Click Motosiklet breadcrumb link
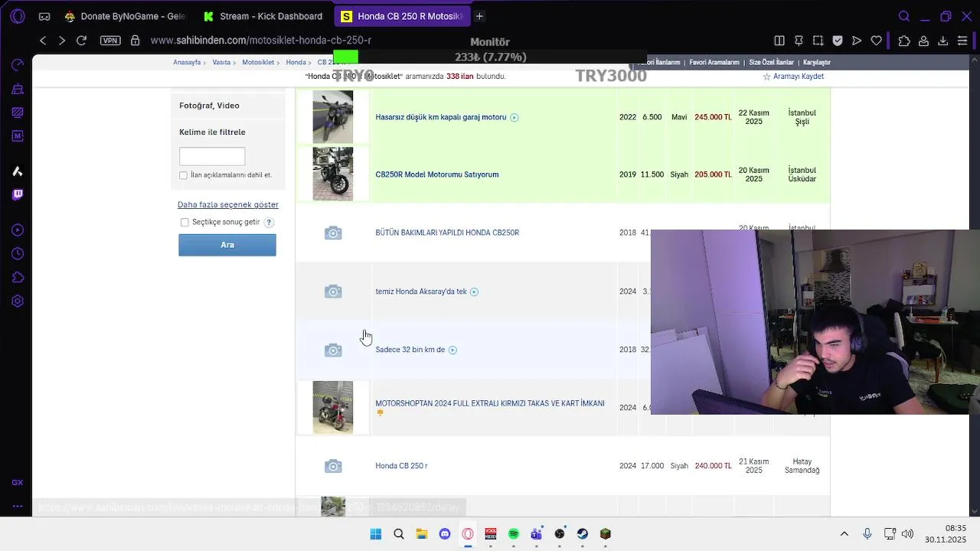The width and height of the screenshot is (980, 551). [x=258, y=63]
